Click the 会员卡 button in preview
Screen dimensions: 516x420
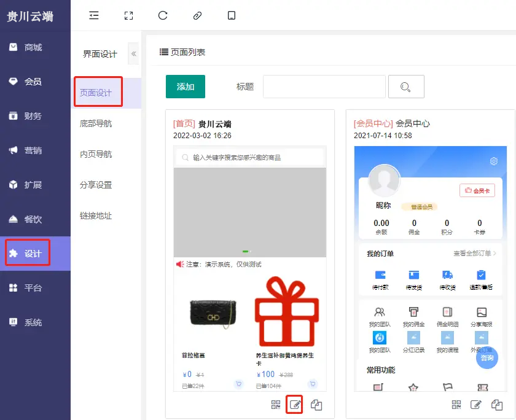[477, 190]
